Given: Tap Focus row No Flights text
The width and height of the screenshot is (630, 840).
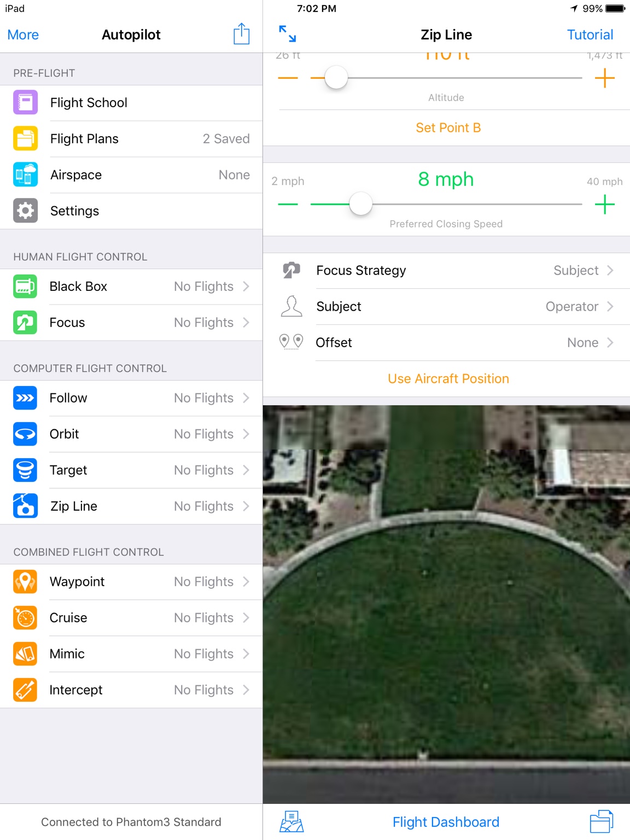Looking at the screenshot, I should [x=203, y=323].
